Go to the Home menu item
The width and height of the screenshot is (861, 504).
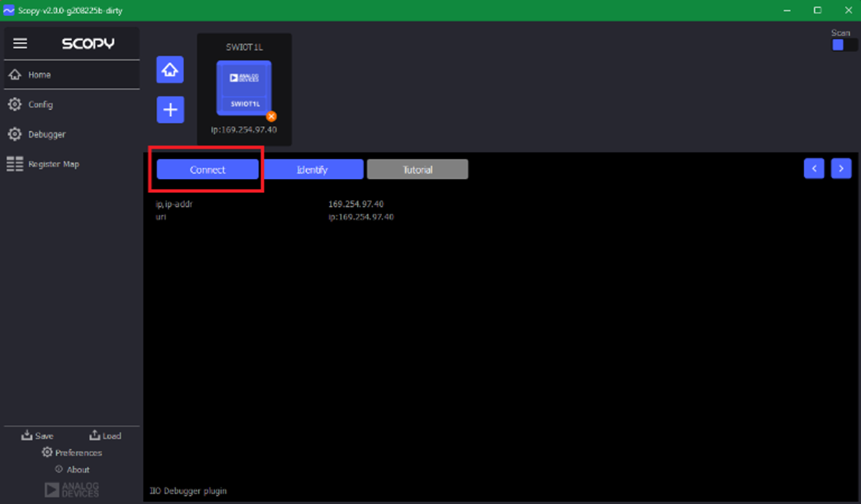72,75
